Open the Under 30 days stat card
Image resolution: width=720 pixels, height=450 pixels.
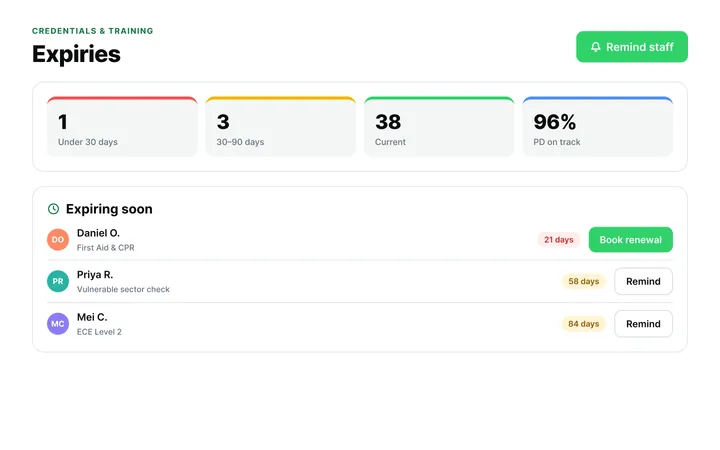(122, 127)
